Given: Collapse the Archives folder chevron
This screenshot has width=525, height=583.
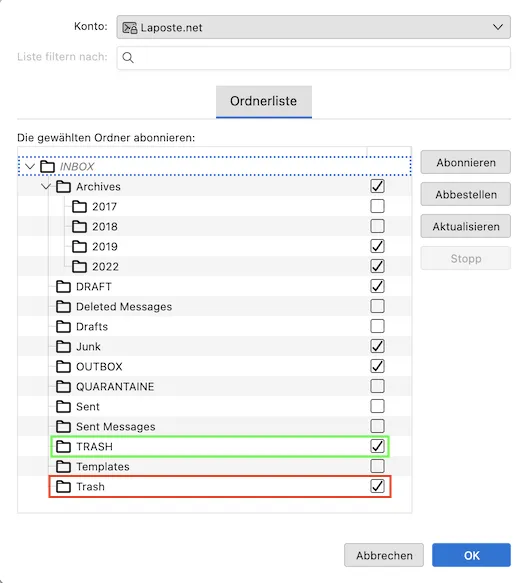Looking at the screenshot, I should point(46,187).
